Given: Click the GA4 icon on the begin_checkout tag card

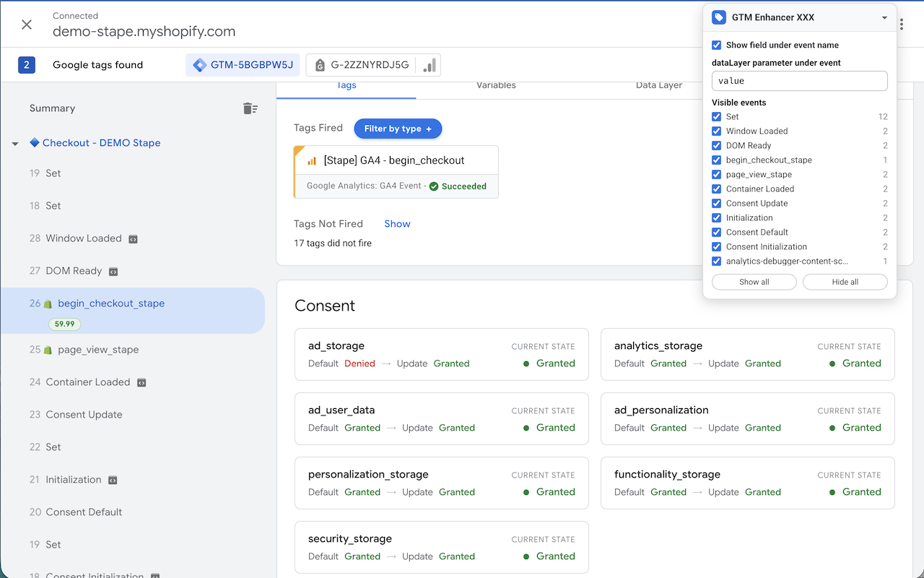Looking at the screenshot, I should (x=312, y=161).
